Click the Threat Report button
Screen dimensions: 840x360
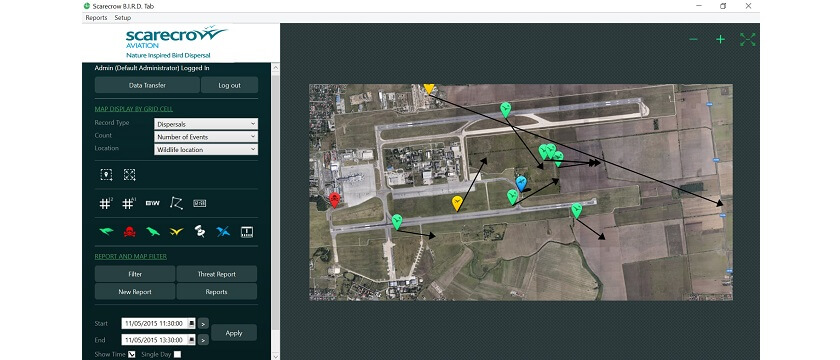click(x=216, y=274)
